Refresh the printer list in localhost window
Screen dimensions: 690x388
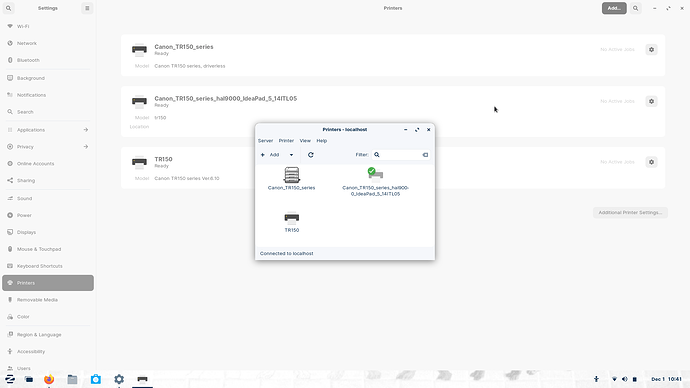[x=311, y=155]
